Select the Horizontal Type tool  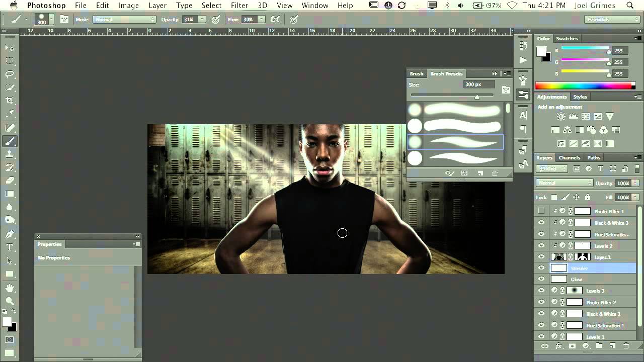coord(10,247)
